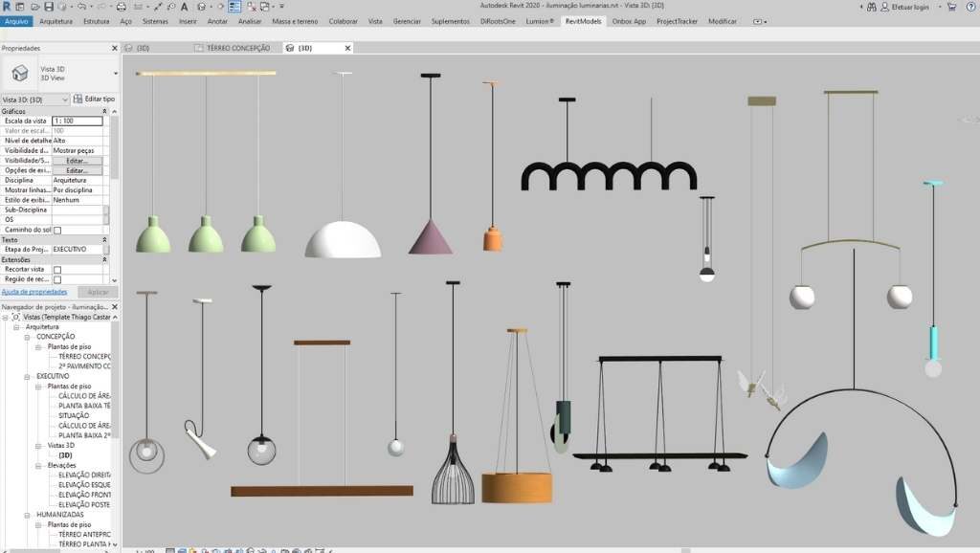Collapse the Elevações tree node
The height and width of the screenshot is (553, 980).
coord(39,465)
